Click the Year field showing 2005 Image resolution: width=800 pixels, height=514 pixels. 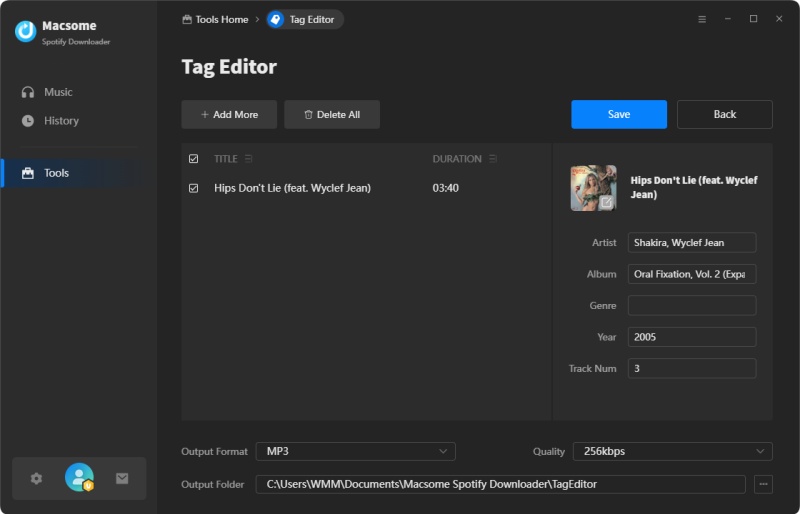pos(692,337)
